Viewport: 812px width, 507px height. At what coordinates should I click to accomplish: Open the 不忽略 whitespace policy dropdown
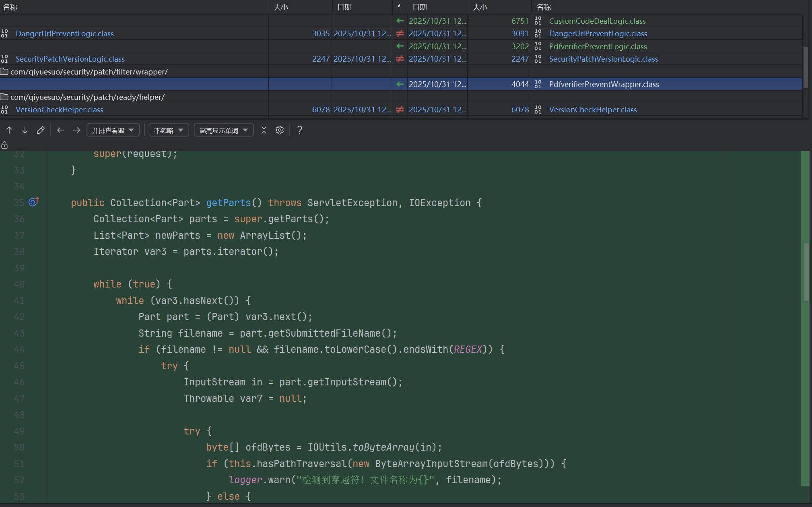(x=169, y=130)
